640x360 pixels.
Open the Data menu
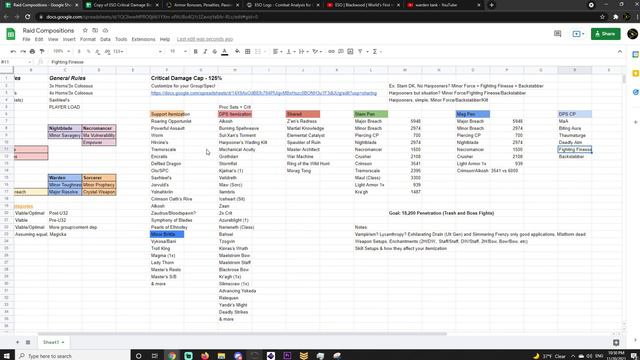pyautogui.click(x=105, y=40)
